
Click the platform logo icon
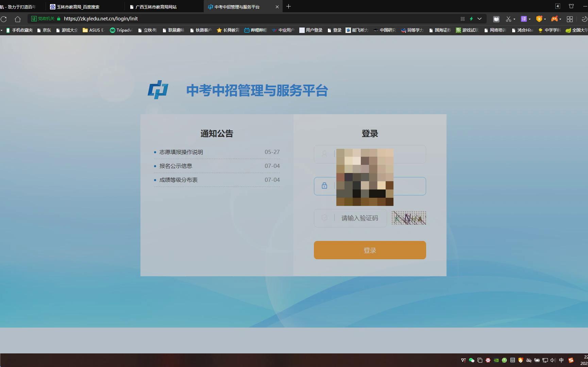click(158, 90)
